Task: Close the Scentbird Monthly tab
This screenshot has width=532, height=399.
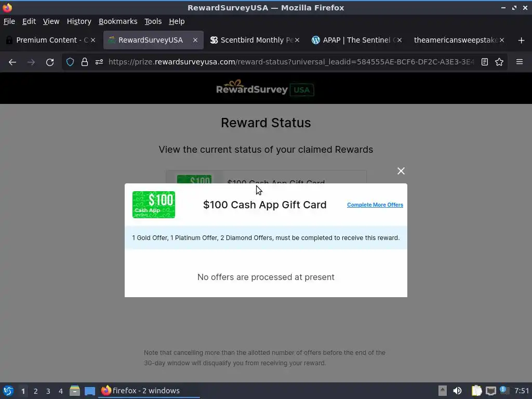Action: (297, 40)
